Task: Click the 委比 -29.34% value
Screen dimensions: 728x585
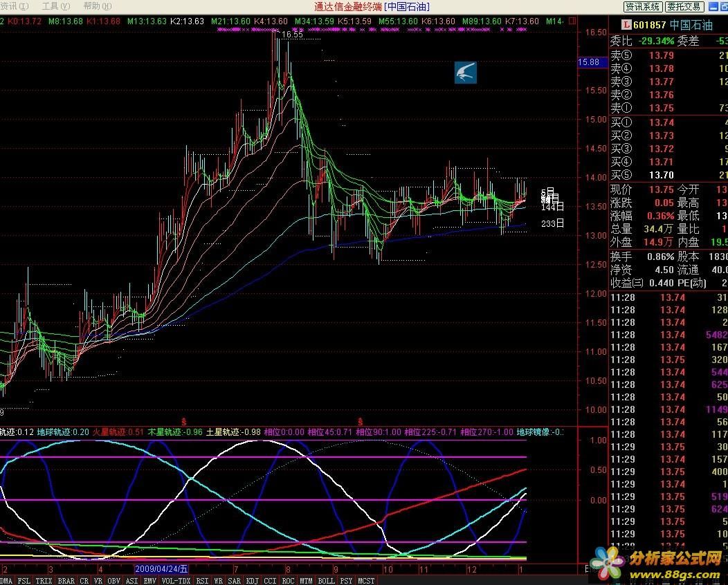Action: [x=656, y=41]
